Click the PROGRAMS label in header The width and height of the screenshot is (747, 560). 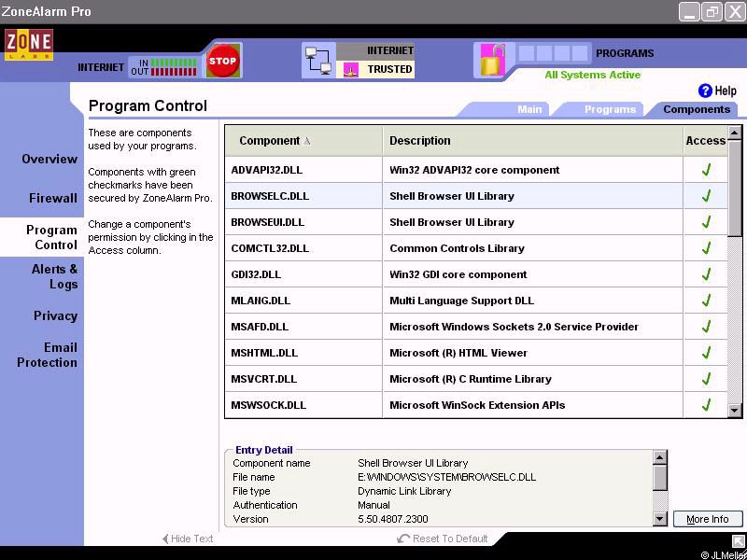click(x=625, y=53)
